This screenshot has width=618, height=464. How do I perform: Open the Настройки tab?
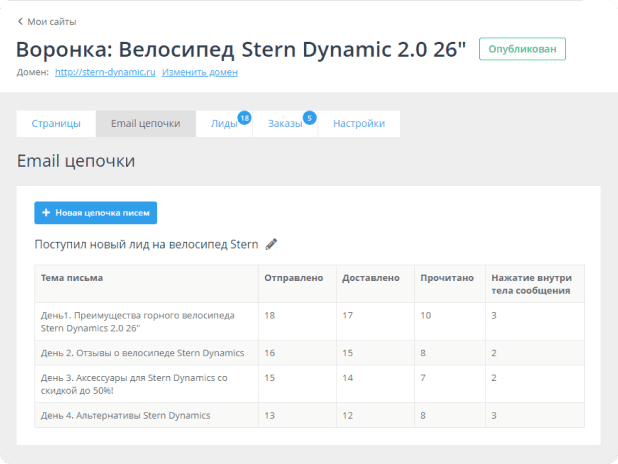pyautogui.click(x=359, y=124)
